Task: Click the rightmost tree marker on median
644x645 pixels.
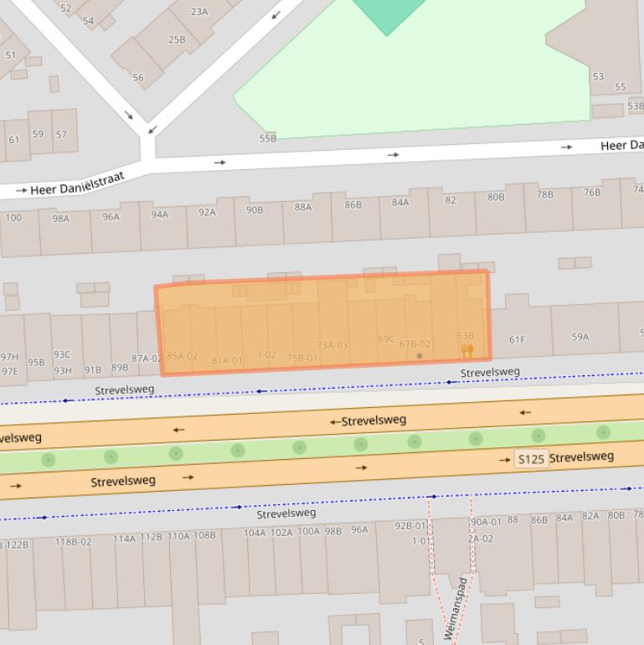Action: tap(603, 432)
